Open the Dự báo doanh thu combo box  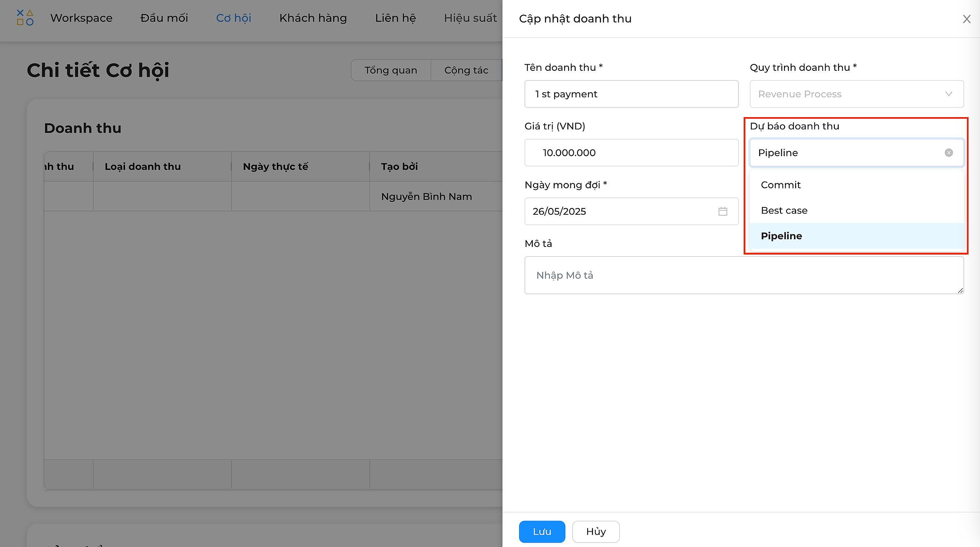point(857,153)
